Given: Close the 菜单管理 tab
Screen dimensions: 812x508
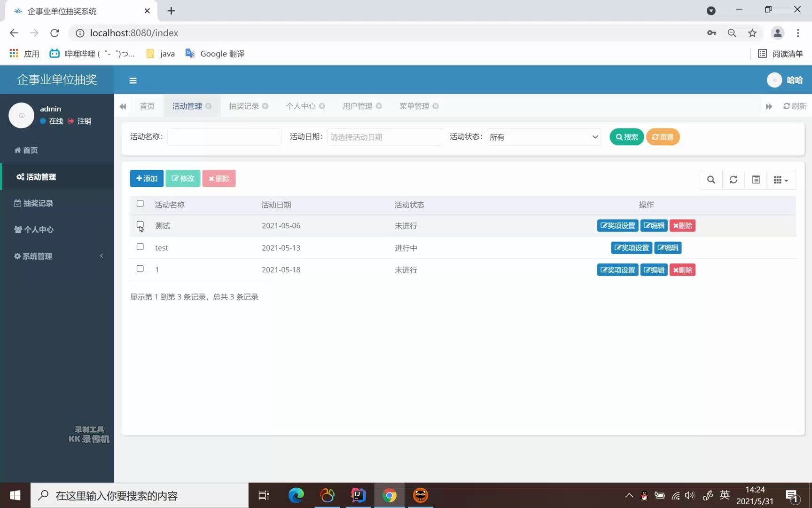Looking at the screenshot, I should click(x=436, y=106).
